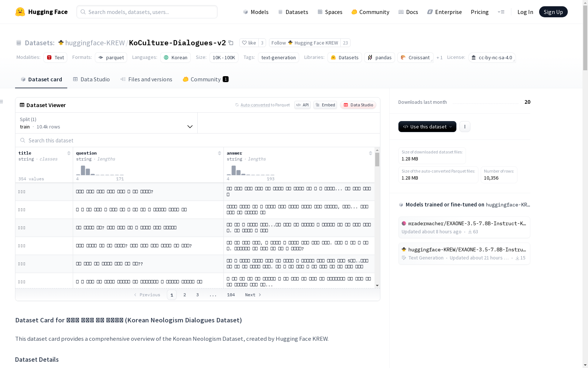Show the +1 additional libraries
Viewport: 588px width, 368px height.
[x=440, y=57]
